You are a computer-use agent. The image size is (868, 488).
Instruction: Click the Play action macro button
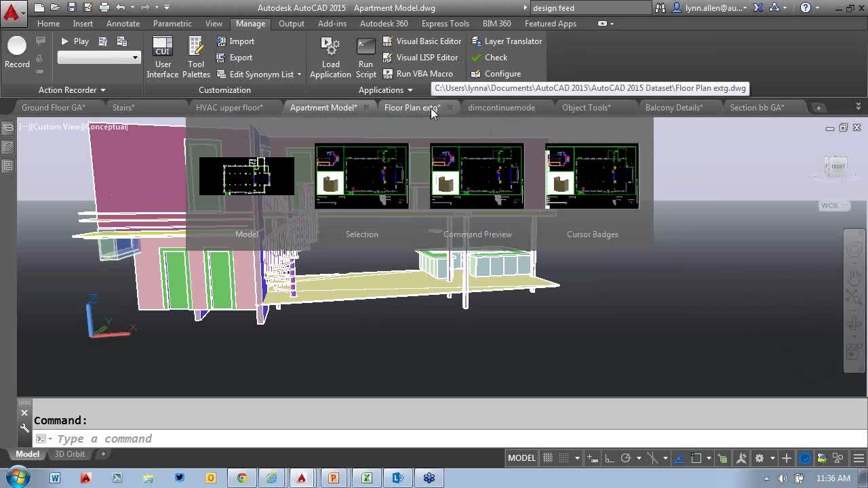[75, 41]
